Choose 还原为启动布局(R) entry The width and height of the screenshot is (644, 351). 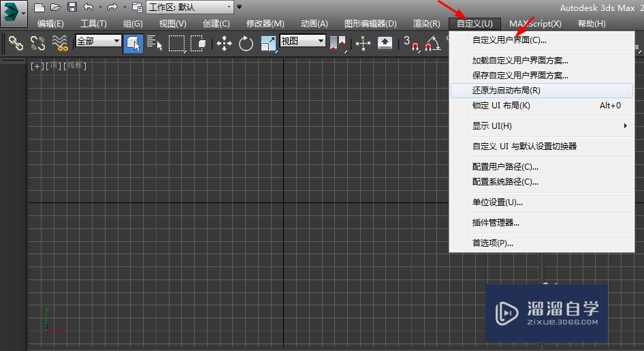(542, 91)
